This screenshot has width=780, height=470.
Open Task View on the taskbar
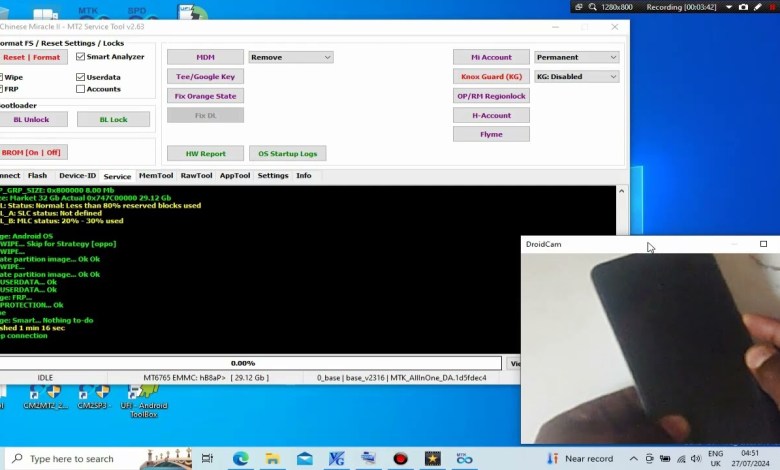pos(208,458)
